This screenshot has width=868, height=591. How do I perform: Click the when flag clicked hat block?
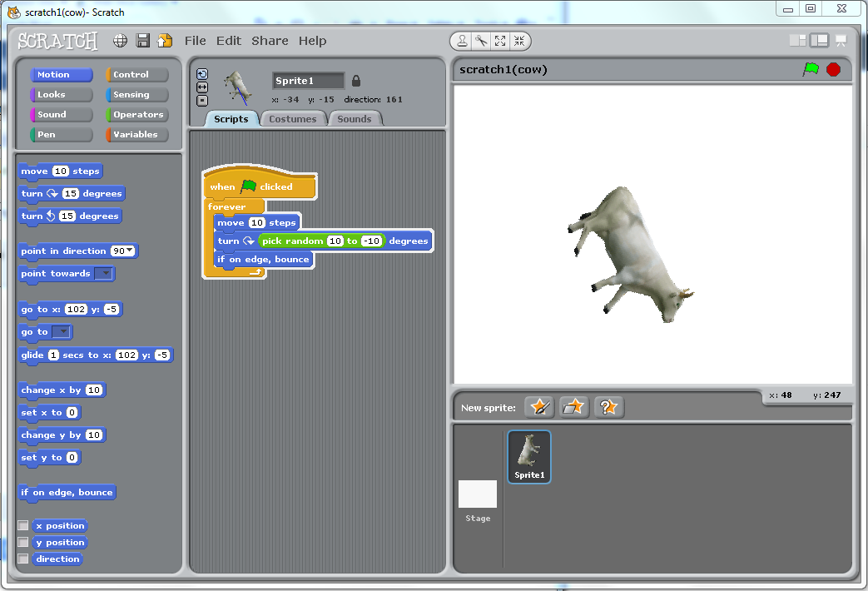(260, 183)
